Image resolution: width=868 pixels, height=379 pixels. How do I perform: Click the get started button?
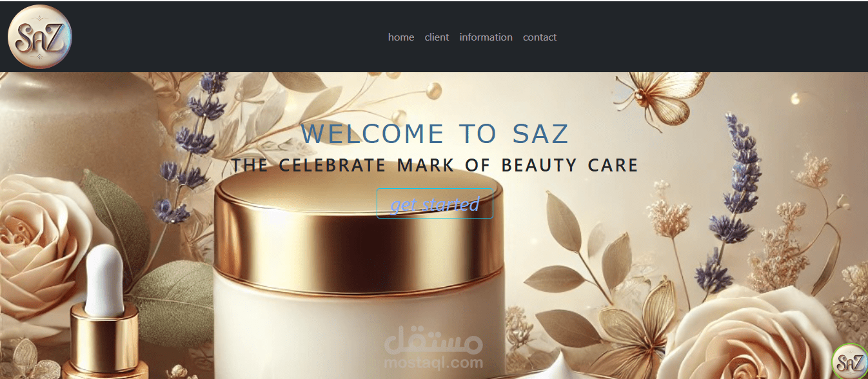[435, 204]
